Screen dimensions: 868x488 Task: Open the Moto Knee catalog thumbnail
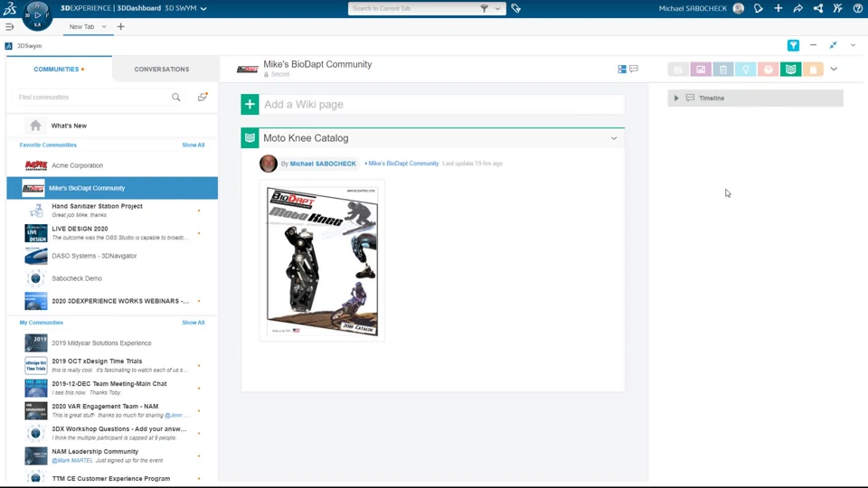[322, 260]
